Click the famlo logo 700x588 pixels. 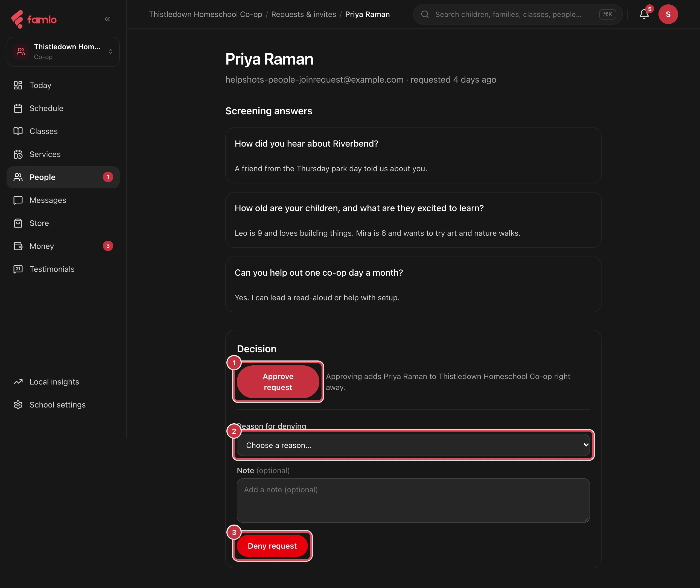tap(34, 19)
